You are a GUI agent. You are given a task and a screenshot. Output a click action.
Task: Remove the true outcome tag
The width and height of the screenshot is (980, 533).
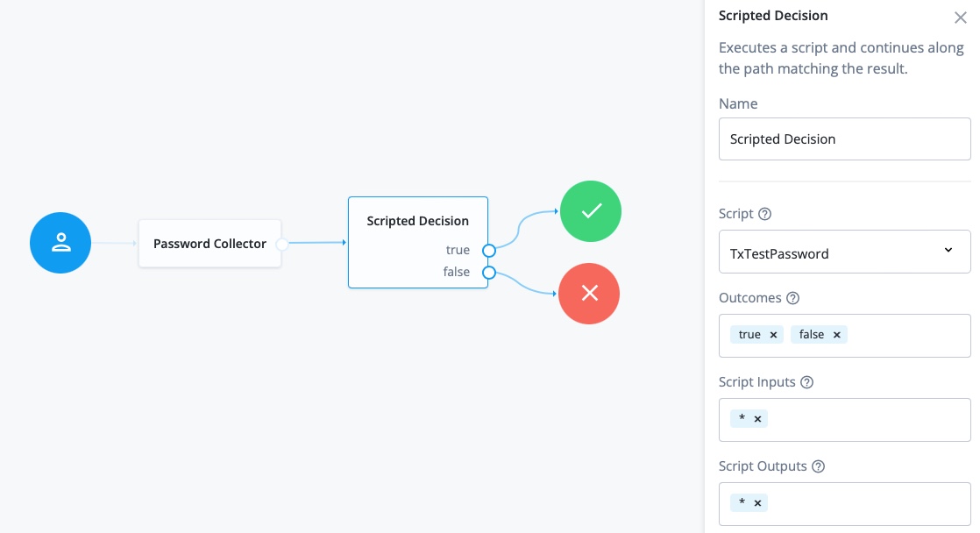click(773, 334)
